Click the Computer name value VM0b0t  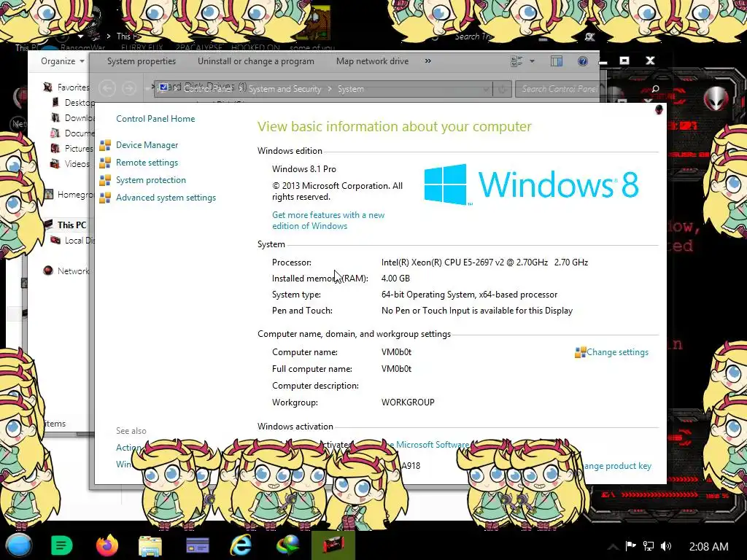coord(396,352)
